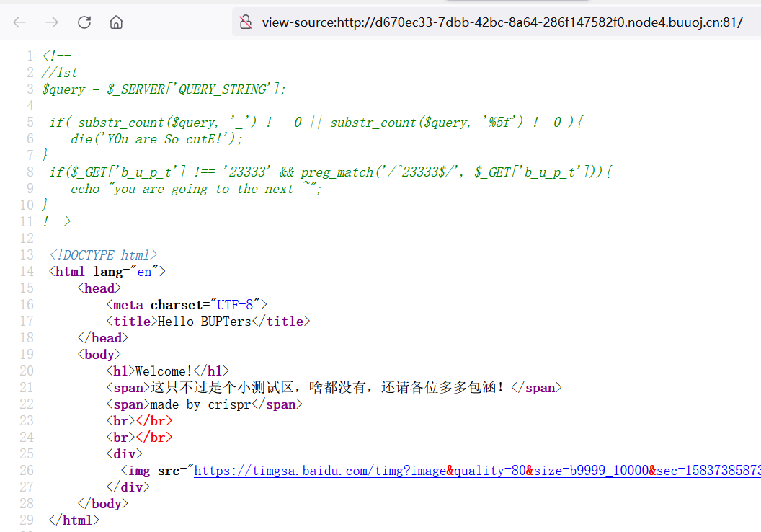Image resolution: width=761 pixels, height=532 pixels.
Task: Click the substr_count condition line
Action: point(316,123)
